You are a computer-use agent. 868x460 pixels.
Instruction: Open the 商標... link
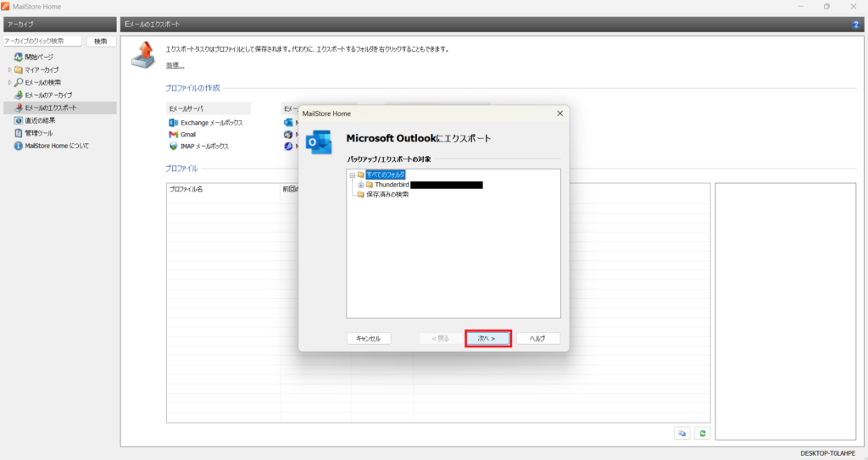(x=175, y=66)
